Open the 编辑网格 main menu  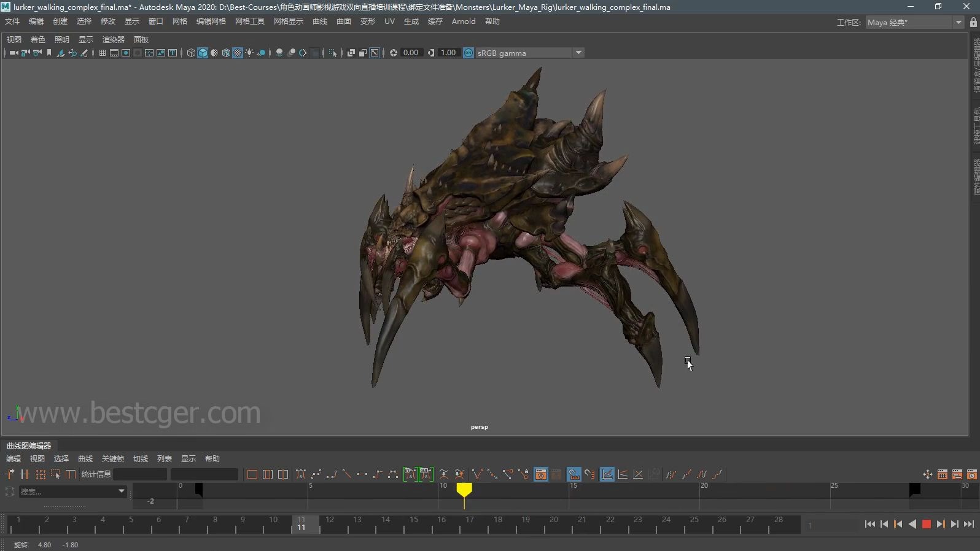(x=211, y=21)
